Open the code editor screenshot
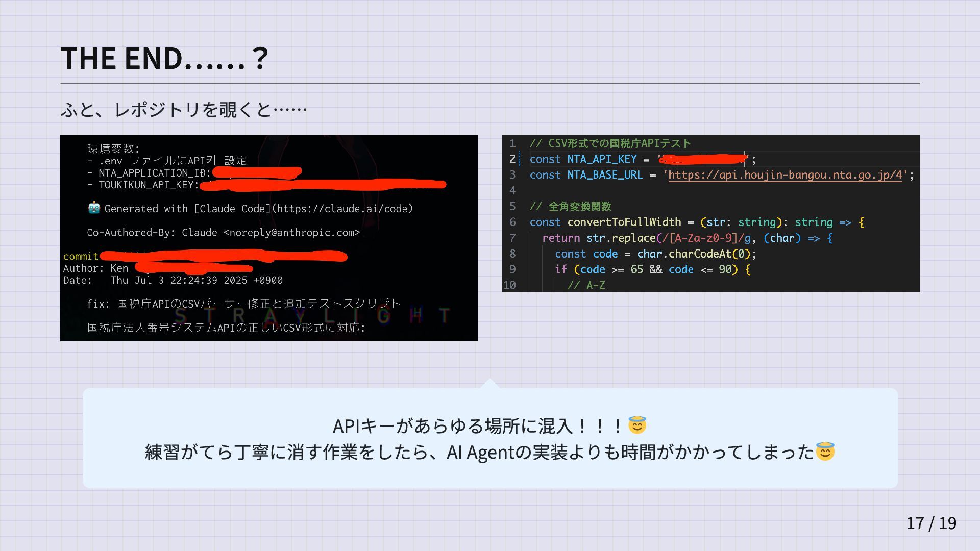Screen dimensions: 980x551 [711, 213]
